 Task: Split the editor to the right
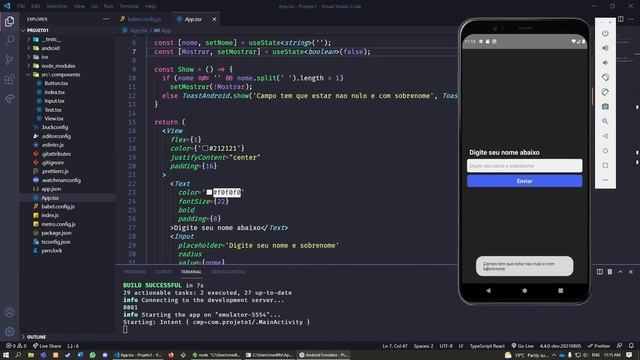pyautogui.click(x=620, y=19)
